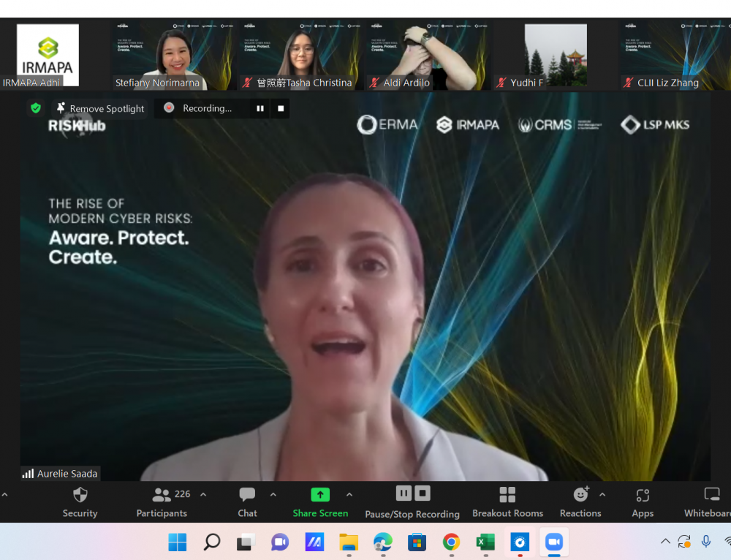The height and width of the screenshot is (560, 731).
Task: Stop recording from the top recording bar
Action: pos(280,108)
